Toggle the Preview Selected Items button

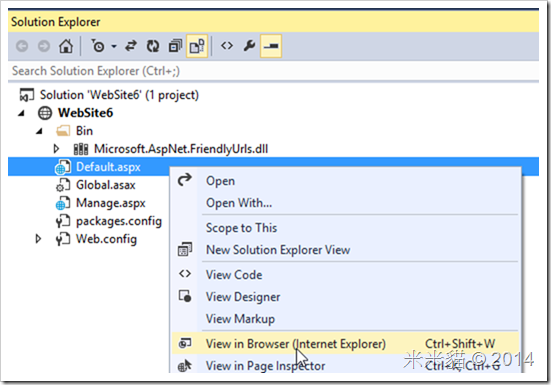(271, 46)
